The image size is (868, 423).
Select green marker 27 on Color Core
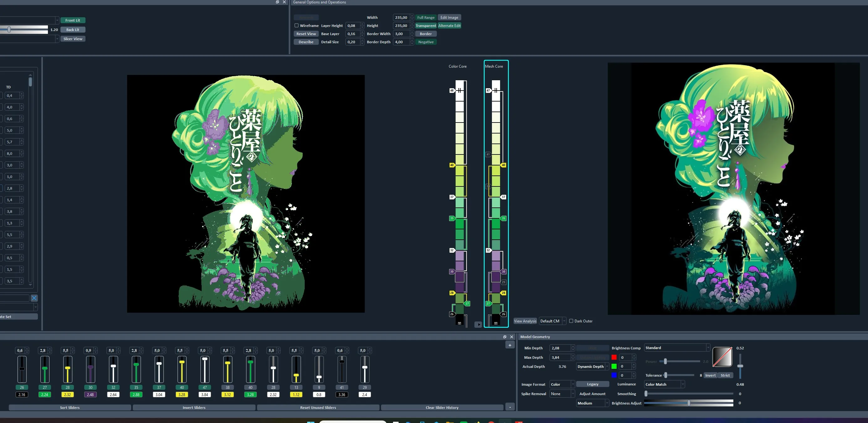coord(467,303)
